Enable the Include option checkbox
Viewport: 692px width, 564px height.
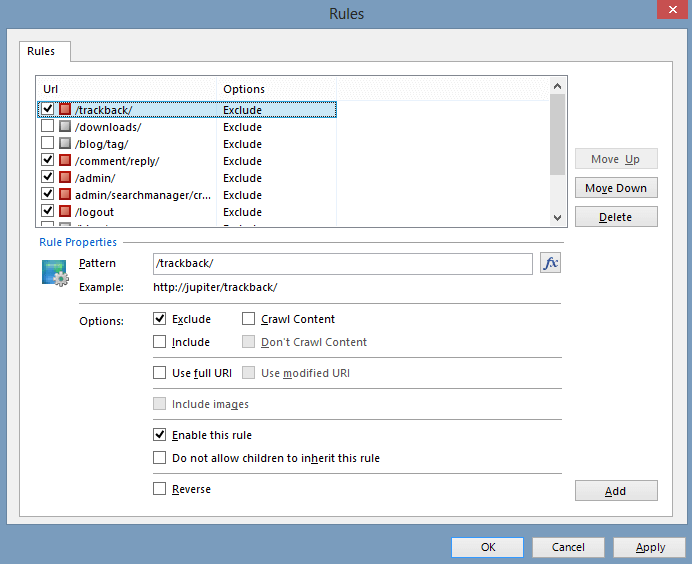click(159, 342)
